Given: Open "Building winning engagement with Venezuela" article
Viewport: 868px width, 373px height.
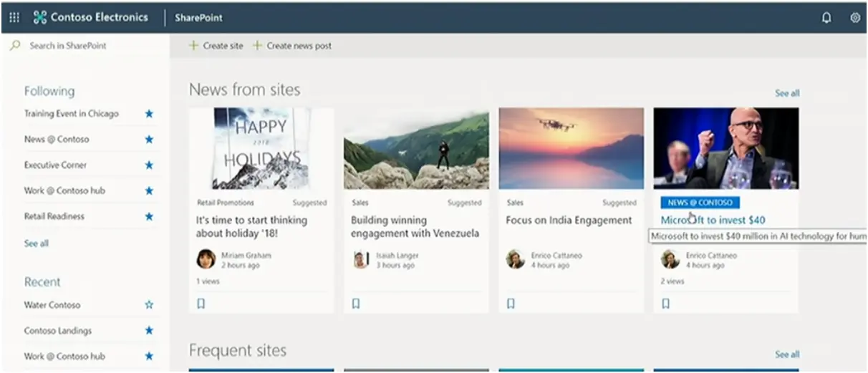Looking at the screenshot, I should [x=415, y=227].
